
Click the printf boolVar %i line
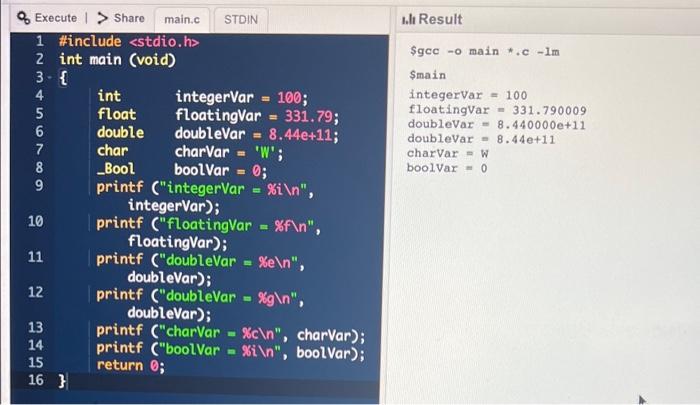(x=231, y=351)
